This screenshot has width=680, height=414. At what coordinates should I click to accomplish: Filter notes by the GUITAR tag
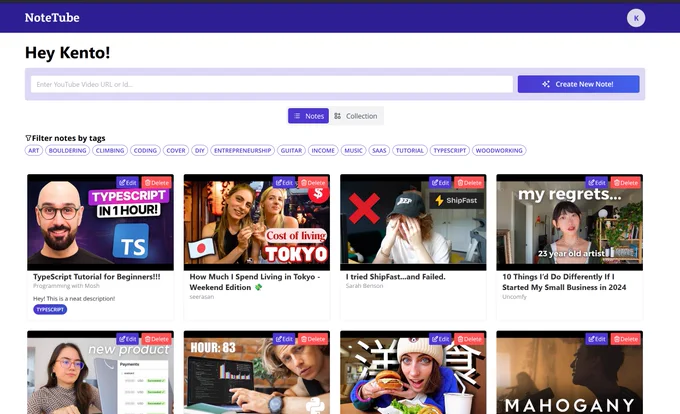pos(291,150)
